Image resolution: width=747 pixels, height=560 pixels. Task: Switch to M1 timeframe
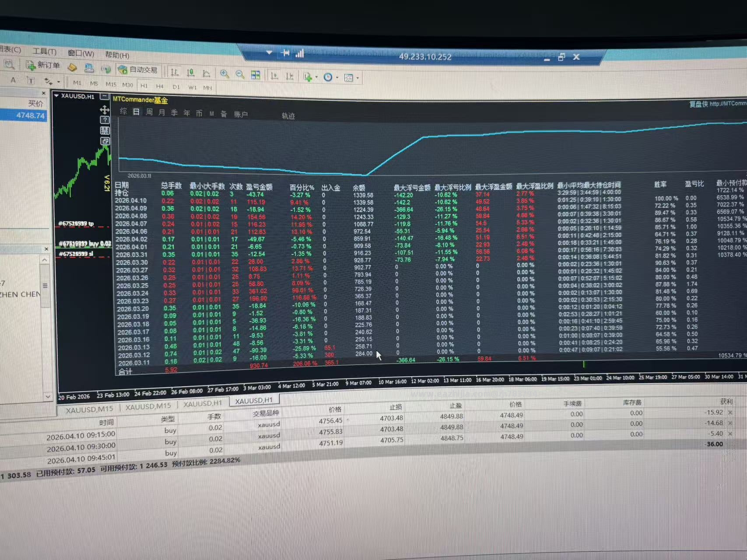click(77, 83)
